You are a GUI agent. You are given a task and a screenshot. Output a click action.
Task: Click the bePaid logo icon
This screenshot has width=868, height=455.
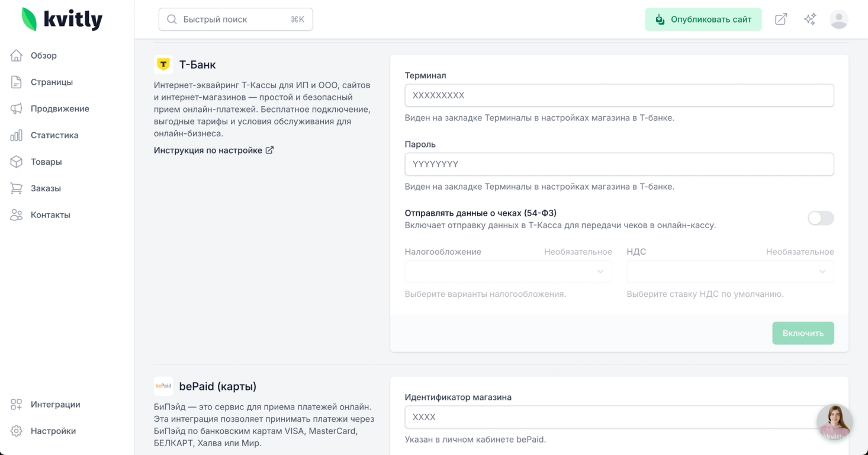coord(163,386)
